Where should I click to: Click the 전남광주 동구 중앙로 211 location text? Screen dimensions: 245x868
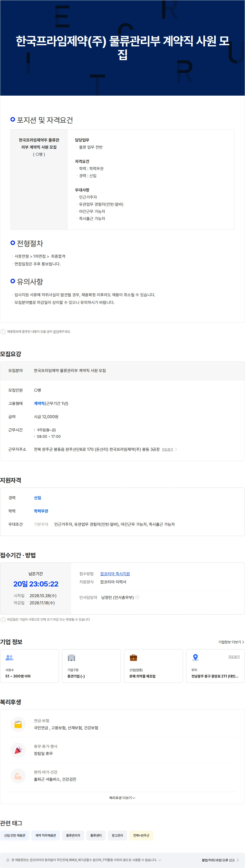point(215,676)
